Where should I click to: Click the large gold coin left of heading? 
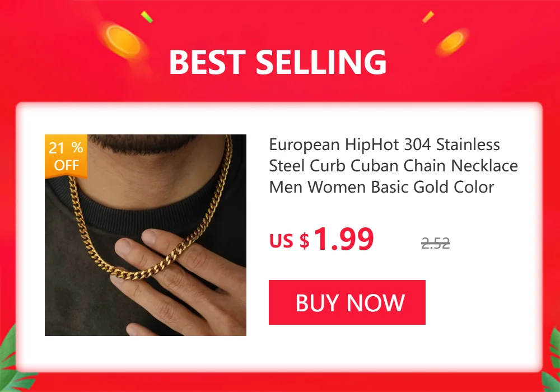click(x=123, y=40)
